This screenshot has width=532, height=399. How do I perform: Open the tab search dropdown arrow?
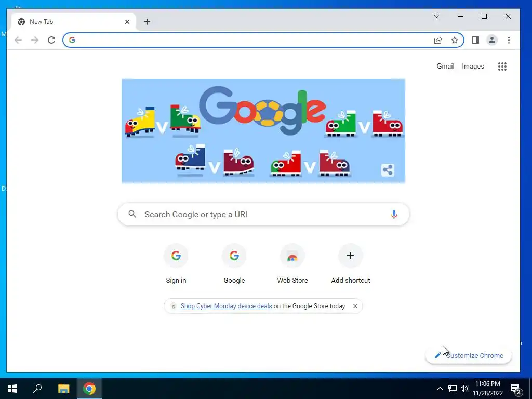click(436, 16)
